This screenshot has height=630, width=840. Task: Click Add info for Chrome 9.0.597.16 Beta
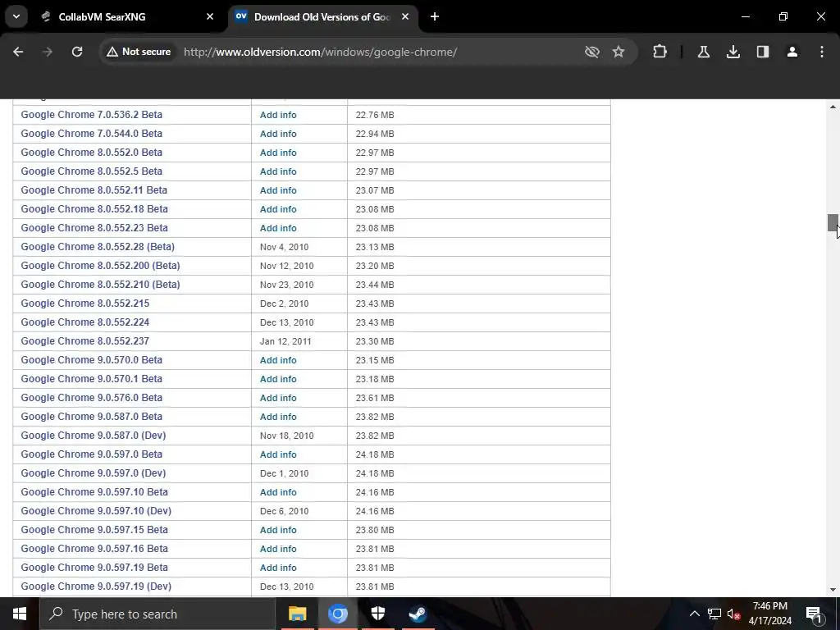pyautogui.click(x=278, y=549)
